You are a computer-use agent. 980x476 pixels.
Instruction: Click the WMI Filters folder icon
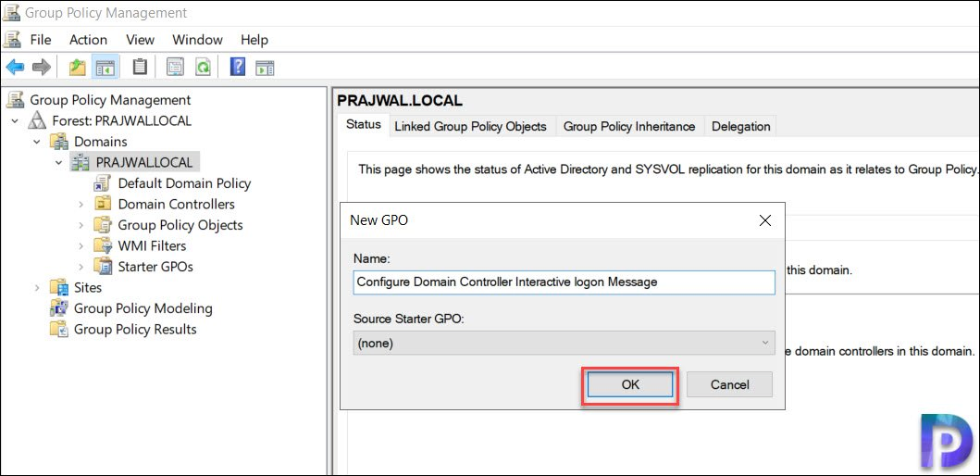coord(103,245)
